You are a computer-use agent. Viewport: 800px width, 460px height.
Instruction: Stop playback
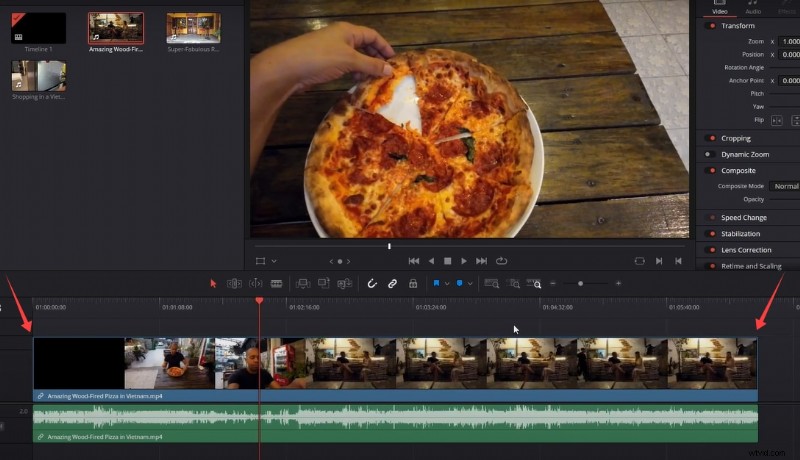pyautogui.click(x=447, y=261)
